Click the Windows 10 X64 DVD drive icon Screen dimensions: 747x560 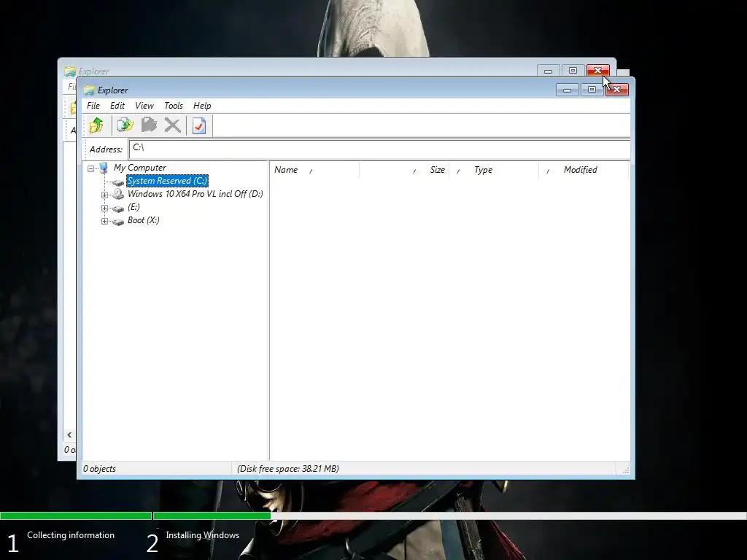pos(117,194)
